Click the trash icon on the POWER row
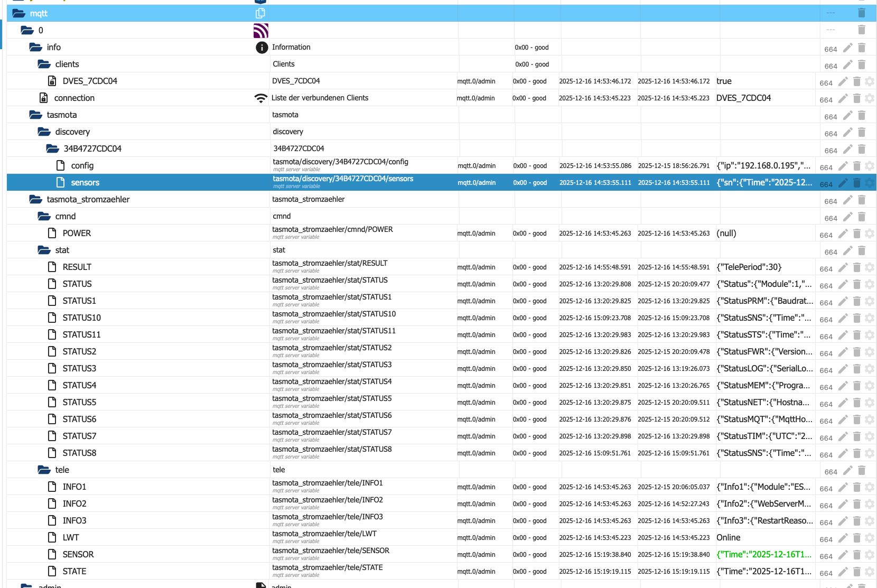877x588 pixels. (x=857, y=234)
